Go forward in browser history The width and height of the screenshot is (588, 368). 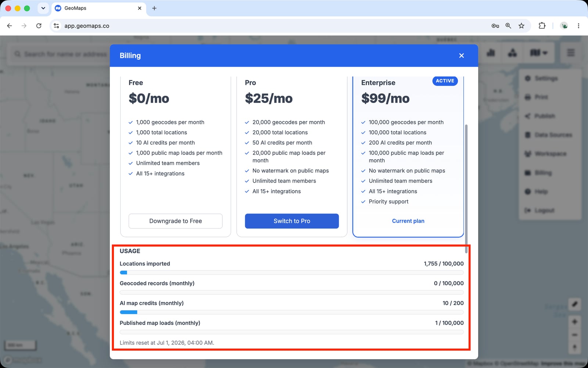24,26
